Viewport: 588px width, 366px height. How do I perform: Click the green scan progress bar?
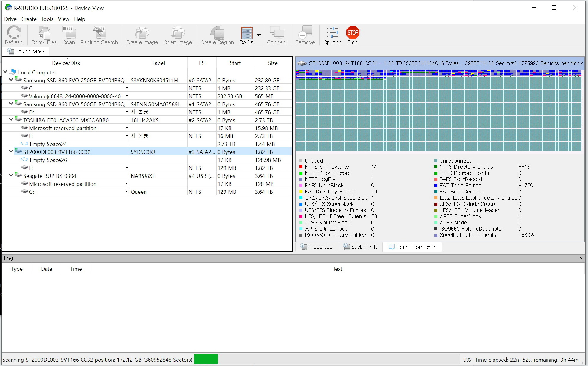coord(206,359)
